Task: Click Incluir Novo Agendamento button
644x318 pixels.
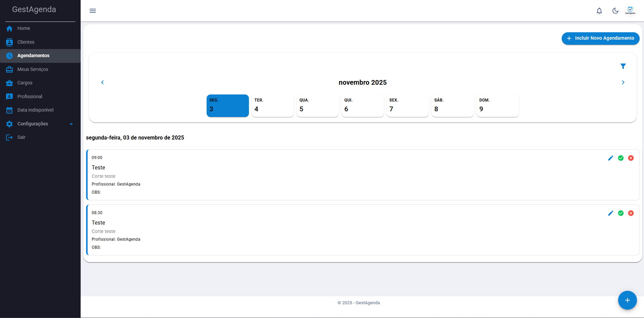Action: point(600,38)
